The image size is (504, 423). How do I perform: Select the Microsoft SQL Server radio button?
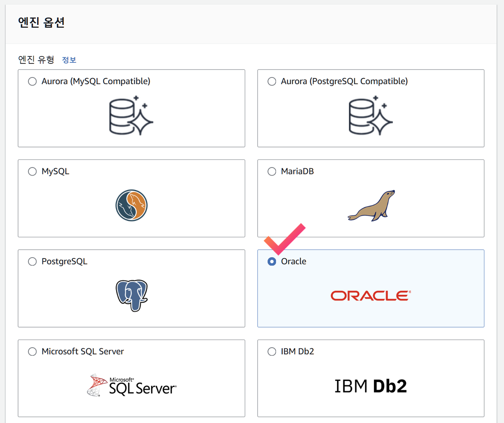click(32, 352)
